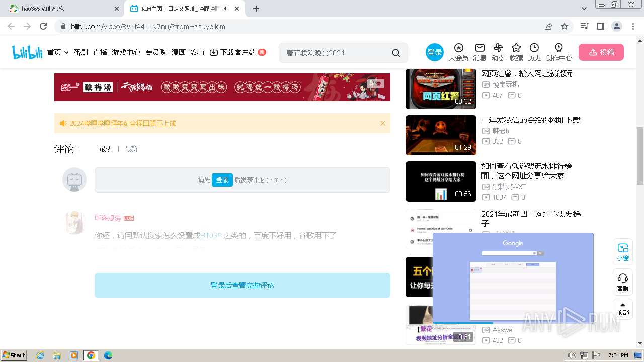Open 小窗 mini-player icon
The width and height of the screenshot is (644, 362).
point(623,252)
